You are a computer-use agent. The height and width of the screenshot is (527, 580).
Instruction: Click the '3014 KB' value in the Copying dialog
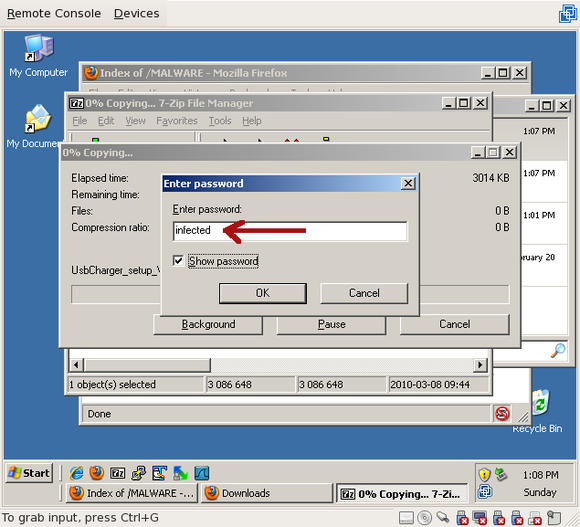(x=491, y=178)
